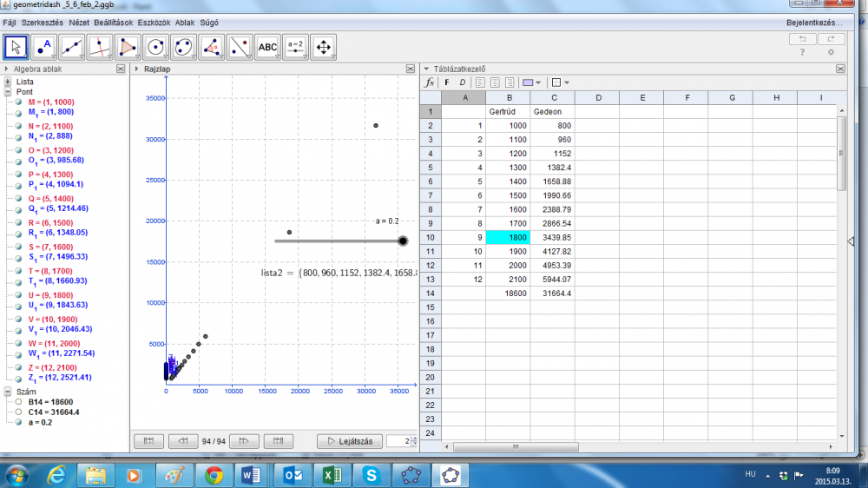Select the Angle measurement tool
Viewport: 868px width, 488px height.
click(212, 46)
